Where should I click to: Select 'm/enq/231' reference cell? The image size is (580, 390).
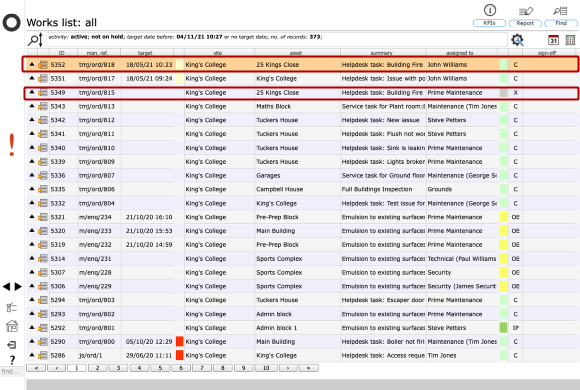tap(95, 259)
